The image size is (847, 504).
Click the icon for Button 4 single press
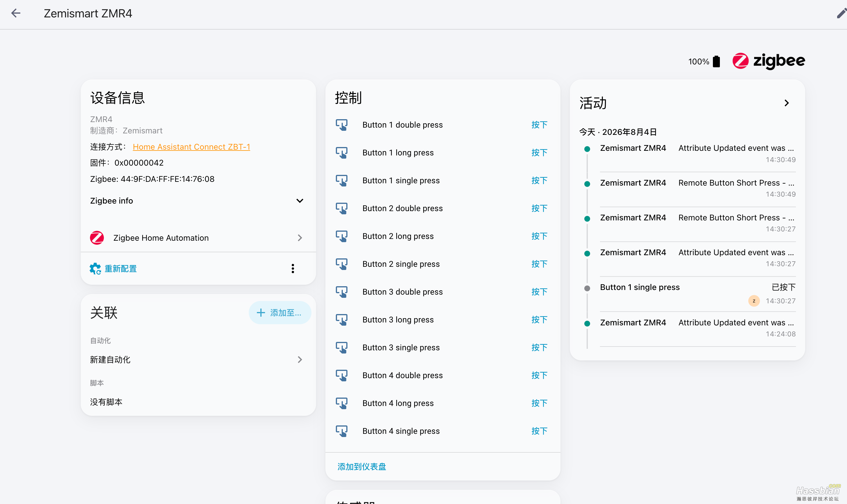(x=342, y=431)
